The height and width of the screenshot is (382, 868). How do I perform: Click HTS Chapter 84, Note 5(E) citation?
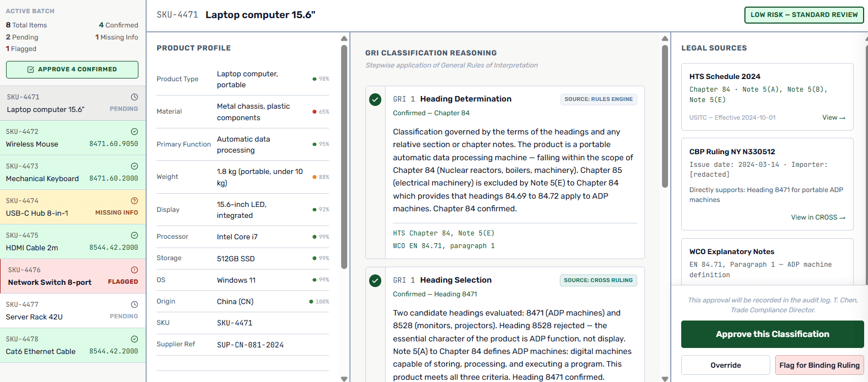click(443, 233)
